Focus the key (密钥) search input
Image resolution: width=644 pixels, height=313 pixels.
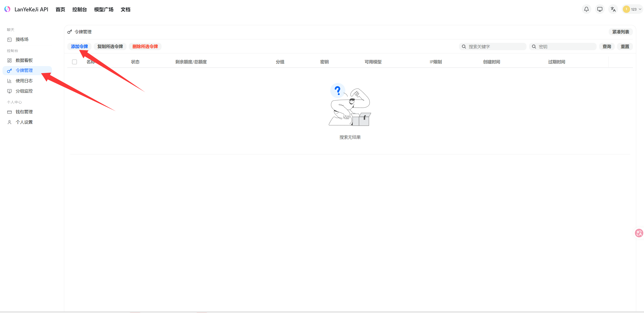point(563,47)
